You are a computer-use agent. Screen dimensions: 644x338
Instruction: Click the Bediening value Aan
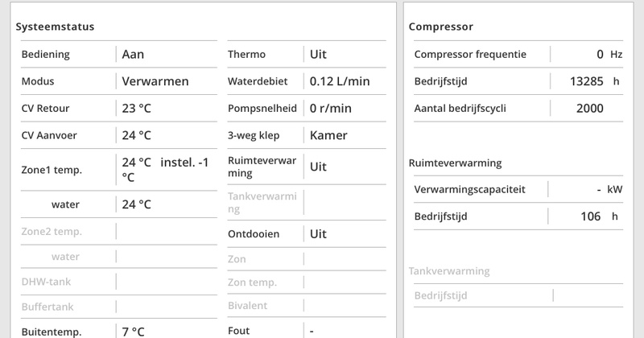(x=133, y=55)
